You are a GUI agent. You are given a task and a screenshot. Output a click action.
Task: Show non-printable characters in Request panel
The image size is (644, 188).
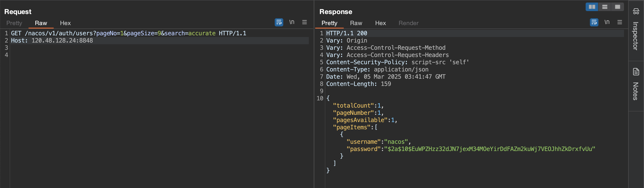(x=292, y=22)
